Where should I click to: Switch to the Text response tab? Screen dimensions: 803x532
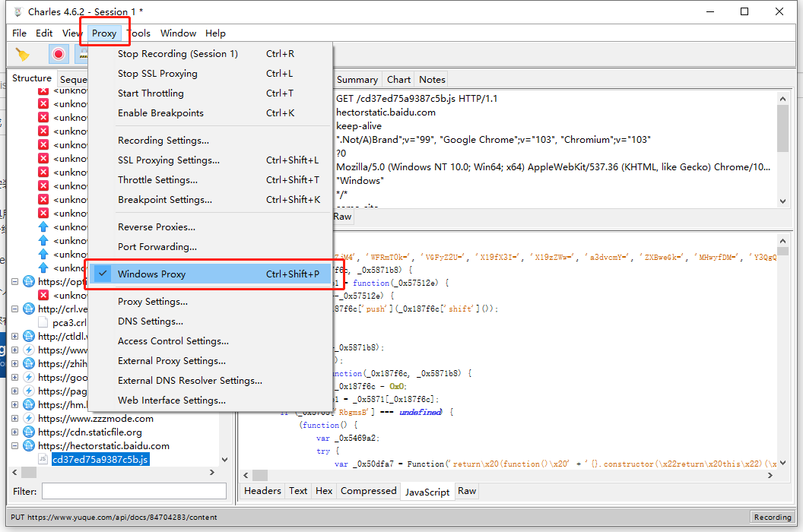(x=298, y=490)
